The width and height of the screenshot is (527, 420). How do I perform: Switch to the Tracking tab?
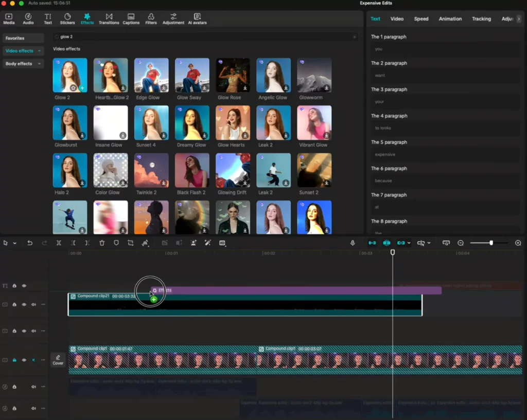tap(481, 19)
